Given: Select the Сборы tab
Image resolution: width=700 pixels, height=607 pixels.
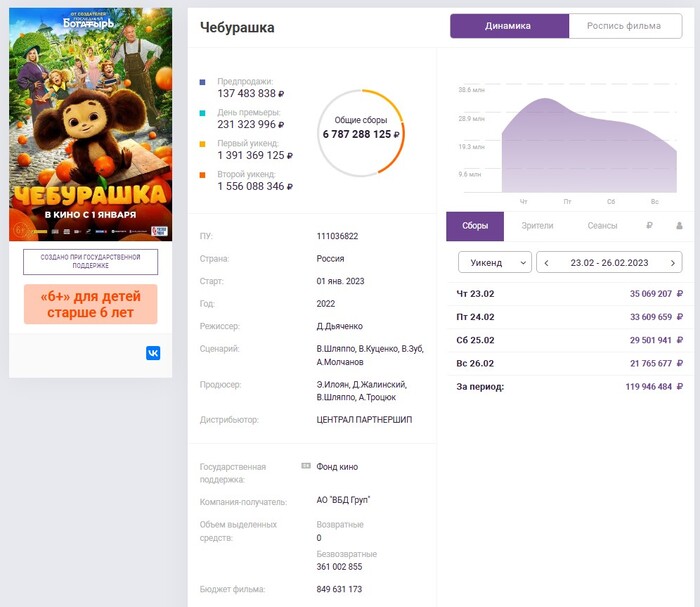Looking at the screenshot, I should point(475,226).
